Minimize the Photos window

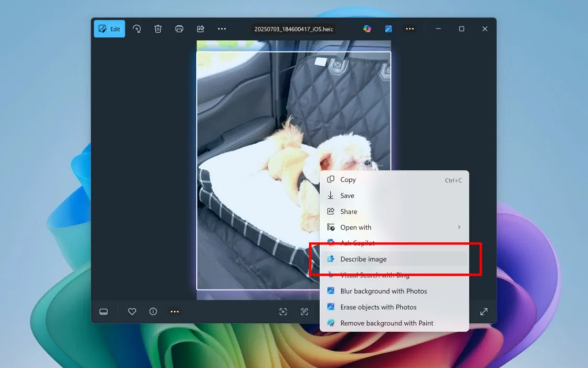pyautogui.click(x=438, y=29)
